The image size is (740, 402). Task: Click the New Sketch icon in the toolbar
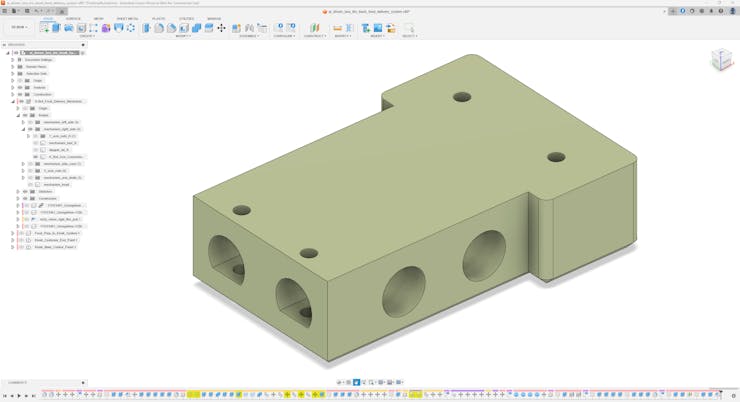(44, 28)
